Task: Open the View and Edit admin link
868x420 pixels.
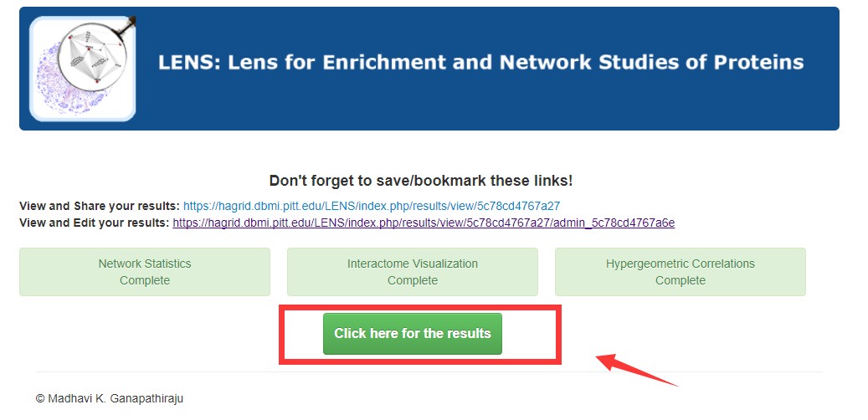Action: click(424, 223)
